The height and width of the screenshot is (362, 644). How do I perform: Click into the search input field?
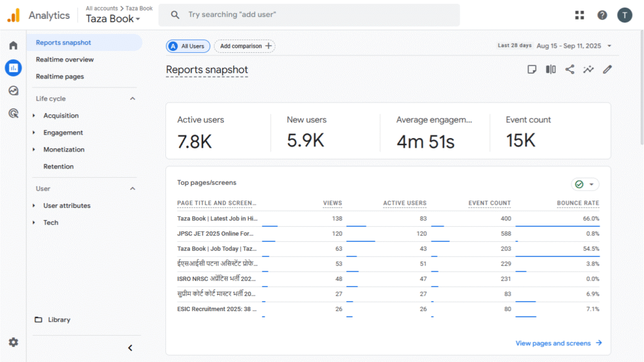309,15
